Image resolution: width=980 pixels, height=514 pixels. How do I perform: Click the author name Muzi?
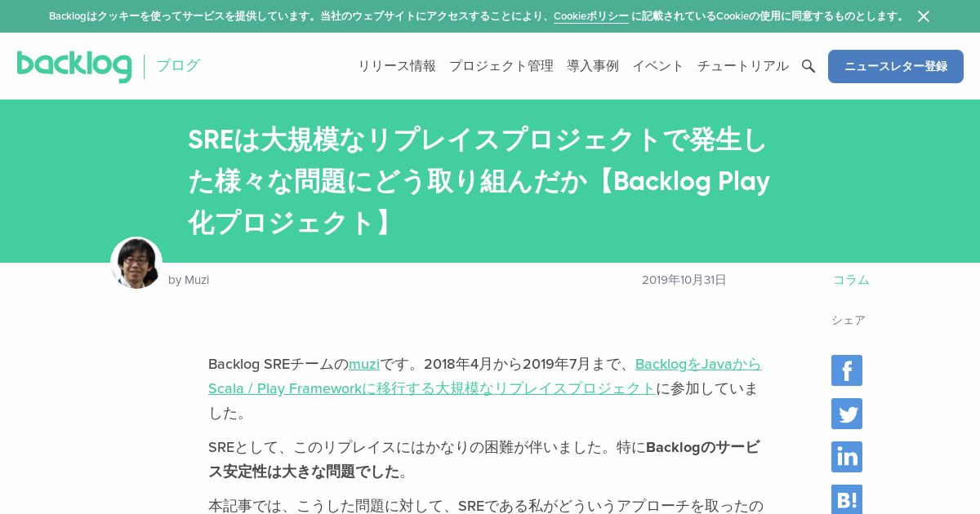tap(197, 280)
